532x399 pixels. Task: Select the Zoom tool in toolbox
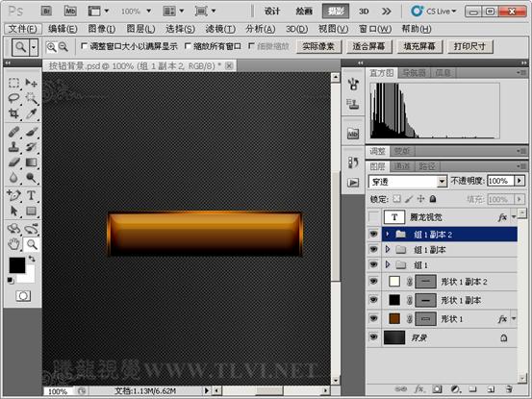pos(31,244)
